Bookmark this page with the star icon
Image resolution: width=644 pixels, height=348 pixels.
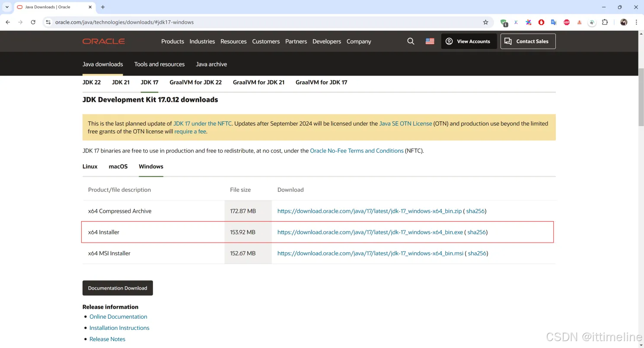485,22
